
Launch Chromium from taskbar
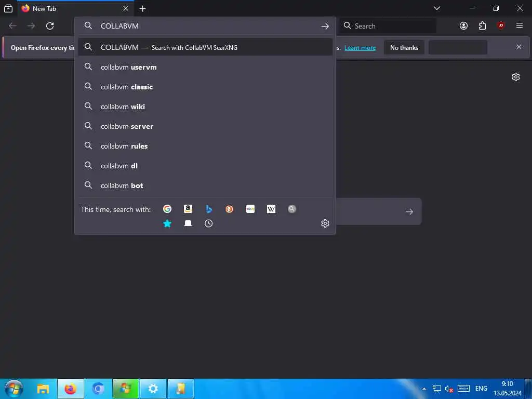[x=98, y=389]
